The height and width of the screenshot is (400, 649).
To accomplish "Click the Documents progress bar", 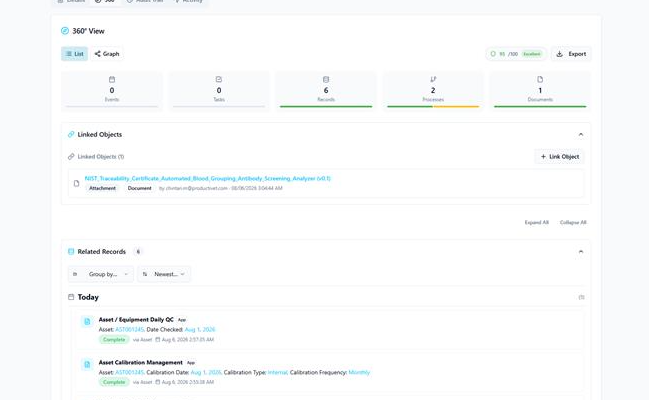I will pos(540,106).
